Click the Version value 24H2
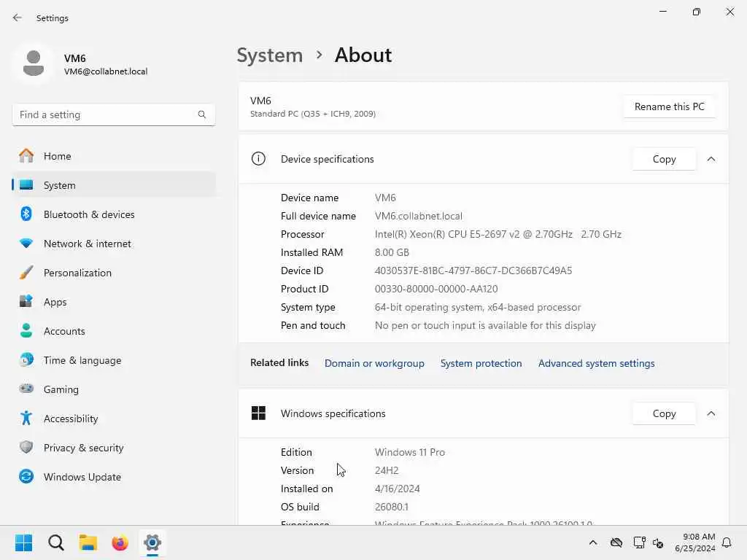The image size is (747, 560). pos(387,470)
